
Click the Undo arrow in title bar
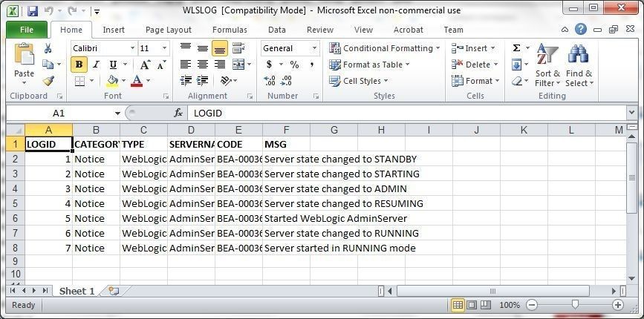coord(49,11)
